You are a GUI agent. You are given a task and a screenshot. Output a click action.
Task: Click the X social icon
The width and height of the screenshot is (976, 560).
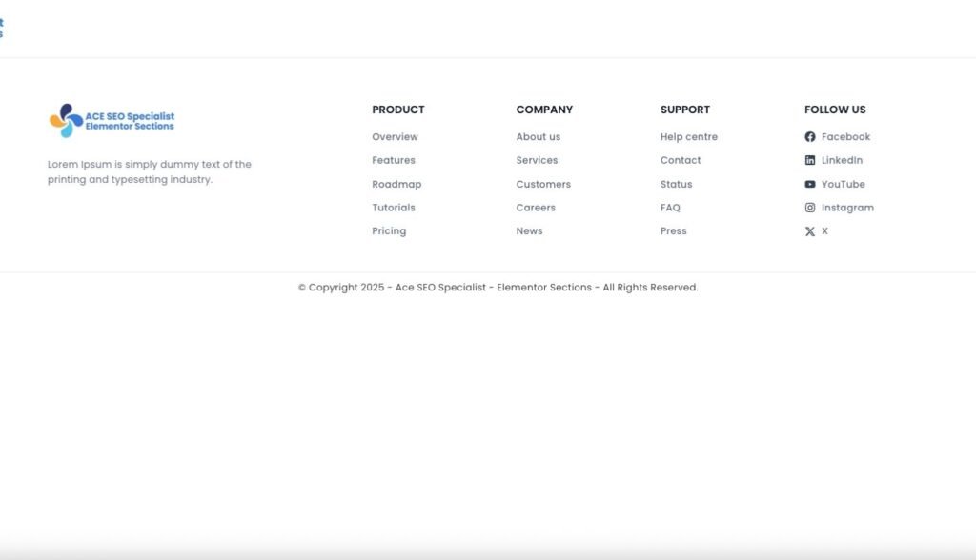click(x=810, y=231)
